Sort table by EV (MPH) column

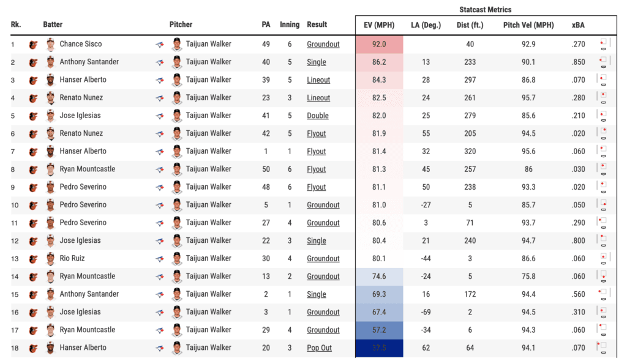pos(375,25)
